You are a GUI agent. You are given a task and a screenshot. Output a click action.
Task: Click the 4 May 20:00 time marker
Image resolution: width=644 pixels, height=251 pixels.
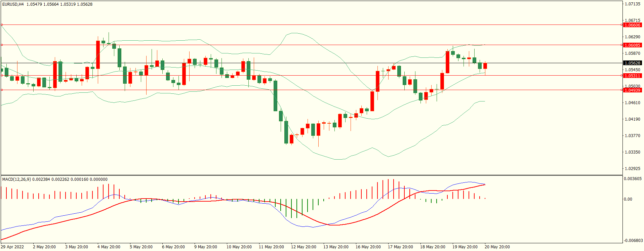pos(109,247)
